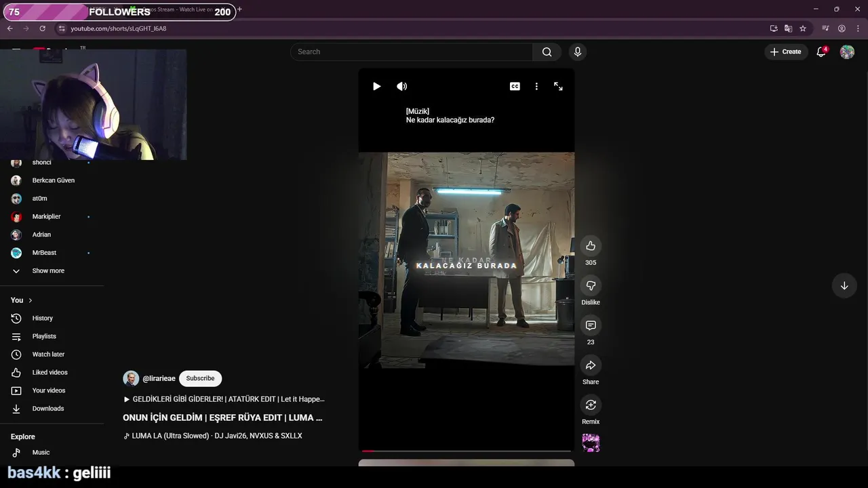868x488 pixels.
Task: Reload the browser page
Action: pyautogui.click(x=42, y=28)
